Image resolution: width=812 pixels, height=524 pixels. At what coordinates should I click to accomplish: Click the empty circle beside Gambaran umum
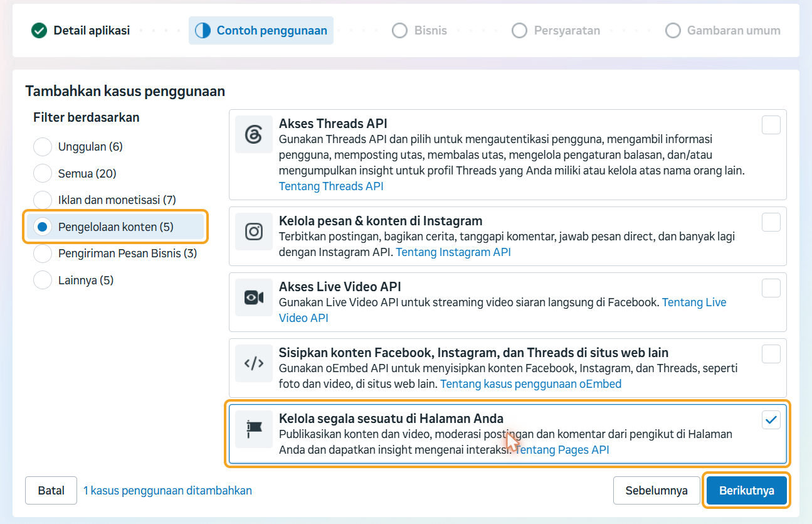coord(673,30)
